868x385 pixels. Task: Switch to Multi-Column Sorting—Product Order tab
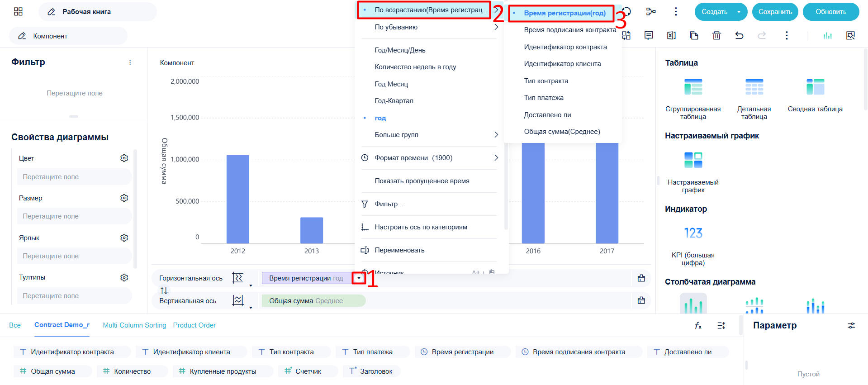(159, 325)
